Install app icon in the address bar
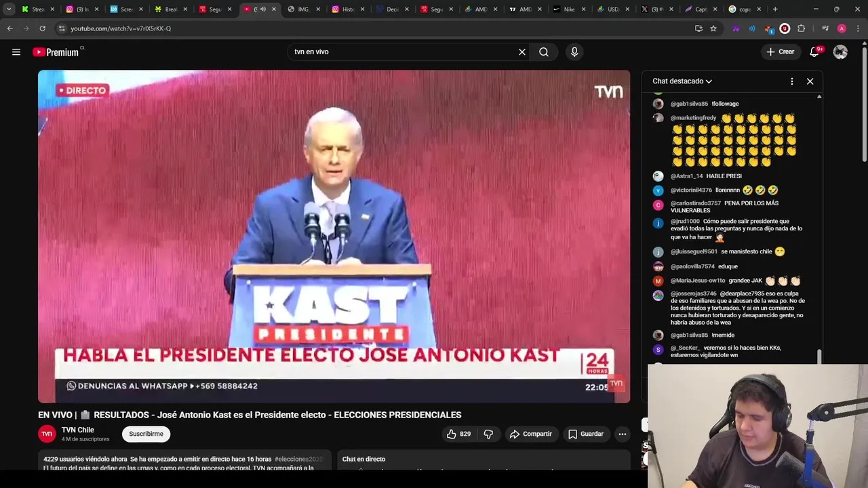This screenshot has height=488, width=868. [698, 28]
